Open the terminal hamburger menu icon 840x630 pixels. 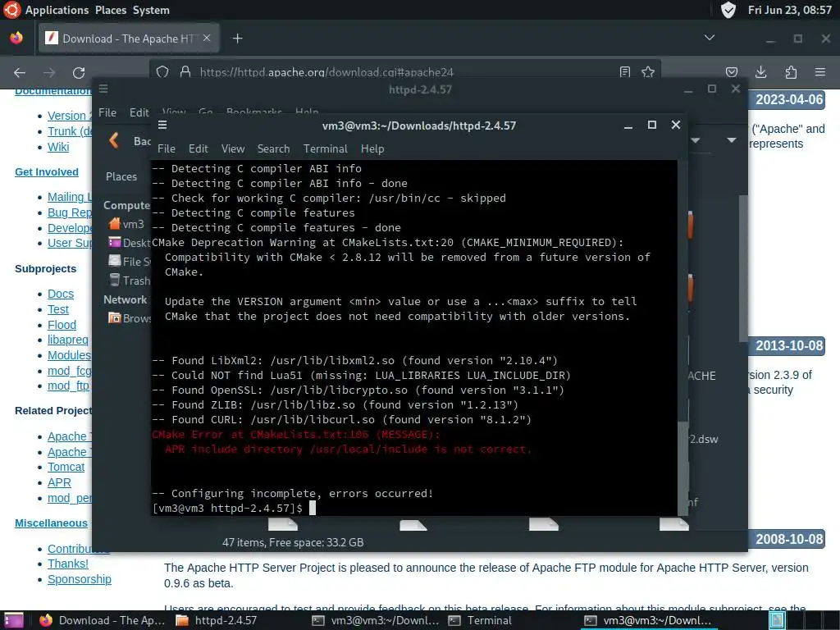click(x=162, y=125)
